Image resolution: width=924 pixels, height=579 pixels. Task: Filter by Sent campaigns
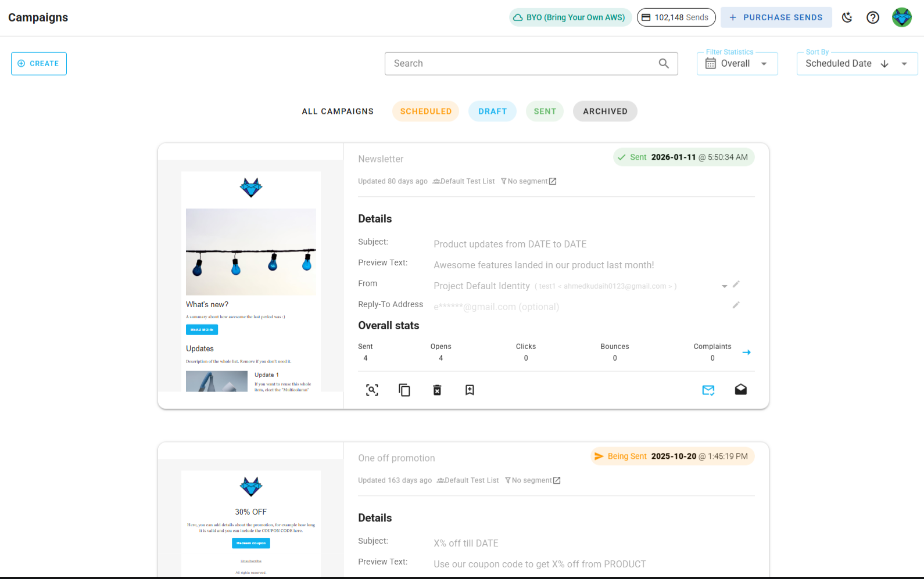(545, 112)
